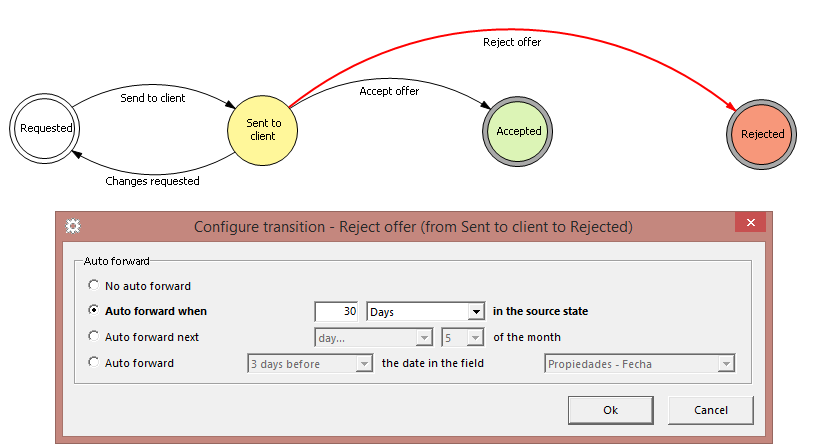Select the green Accepted state node
829x444 pixels.
519,131
